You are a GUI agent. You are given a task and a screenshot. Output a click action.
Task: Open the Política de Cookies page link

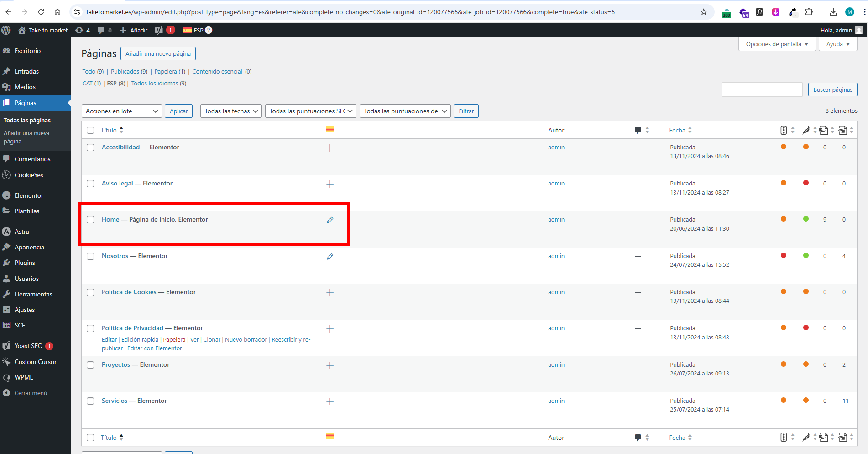(x=129, y=292)
